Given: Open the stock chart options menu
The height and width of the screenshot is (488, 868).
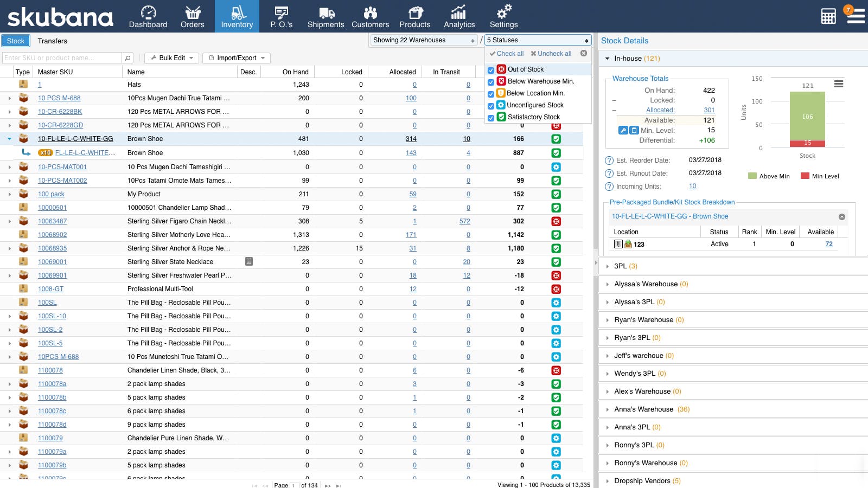Looking at the screenshot, I should tap(839, 84).
